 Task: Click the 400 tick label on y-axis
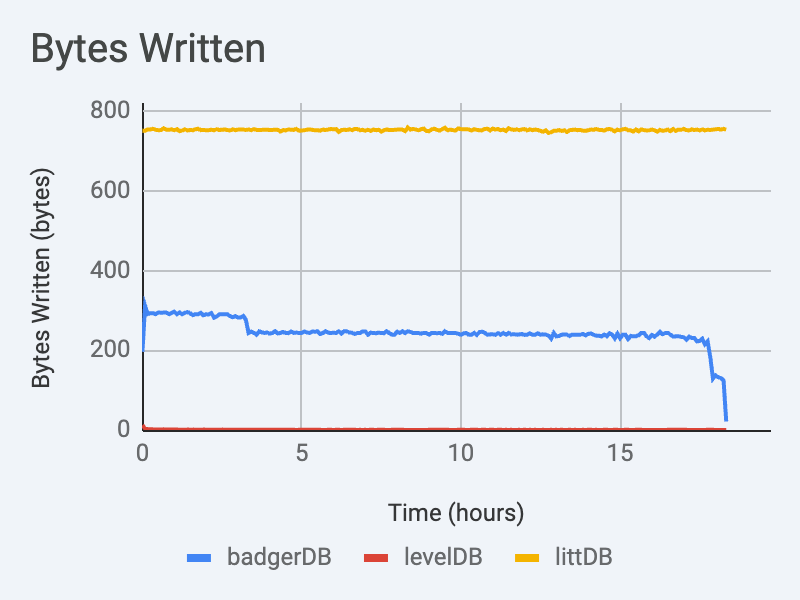pos(111,270)
